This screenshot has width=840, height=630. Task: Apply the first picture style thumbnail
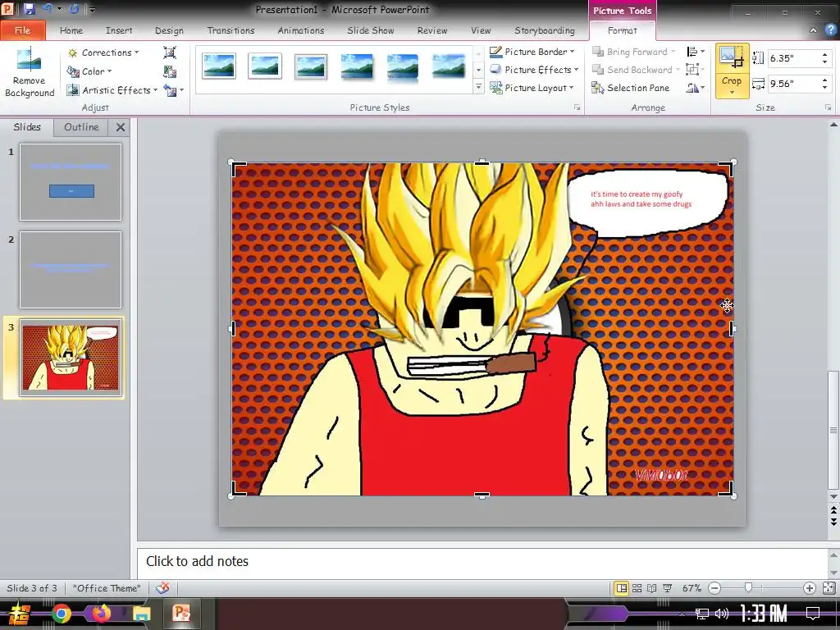pyautogui.click(x=218, y=67)
